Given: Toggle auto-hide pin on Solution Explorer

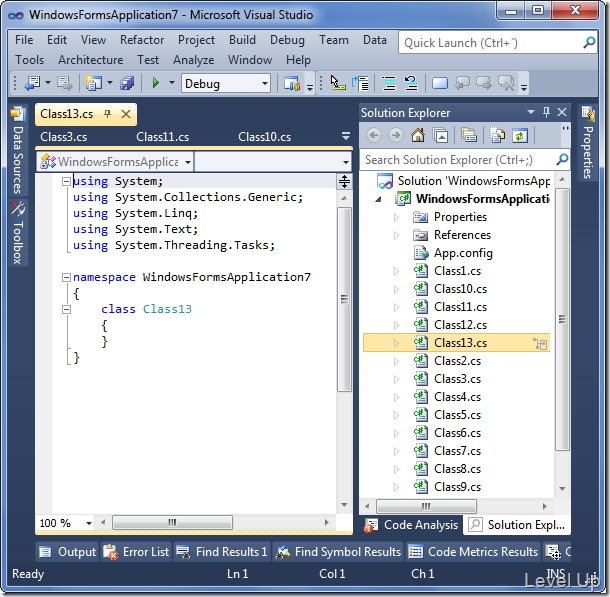Looking at the screenshot, I should (x=546, y=112).
